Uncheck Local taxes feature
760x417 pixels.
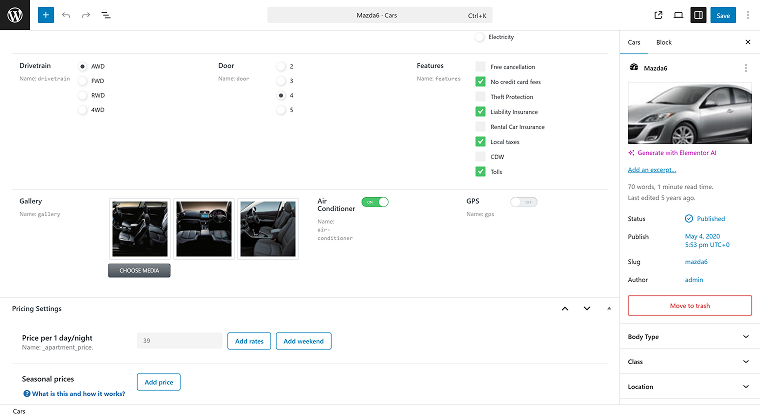pyautogui.click(x=480, y=142)
